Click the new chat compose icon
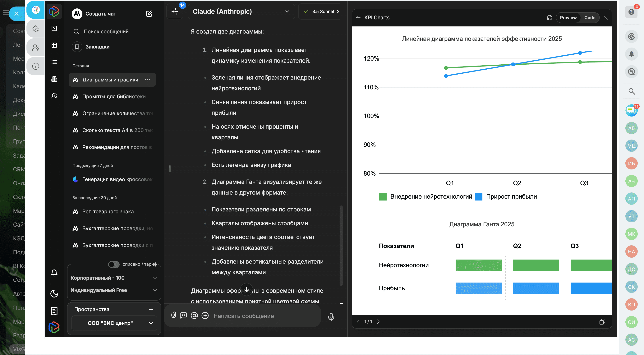Image resolution: width=644 pixels, height=355 pixels. (149, 14)
